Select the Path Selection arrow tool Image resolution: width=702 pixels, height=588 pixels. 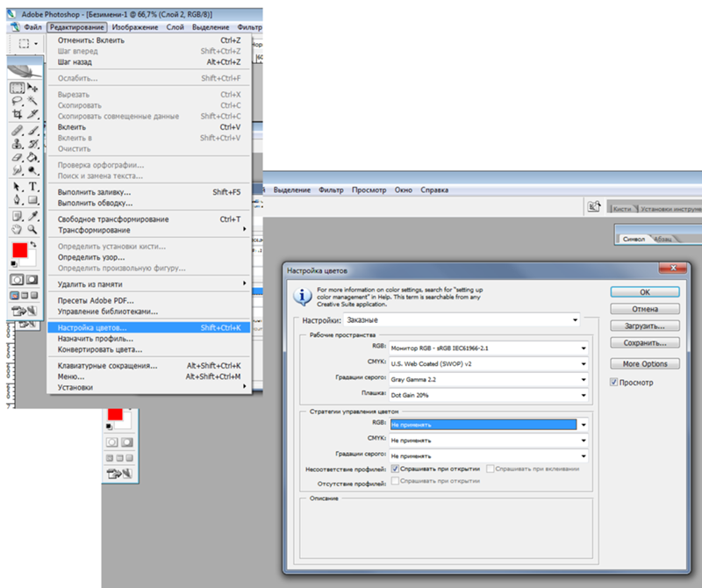click(x=17, y=186)
